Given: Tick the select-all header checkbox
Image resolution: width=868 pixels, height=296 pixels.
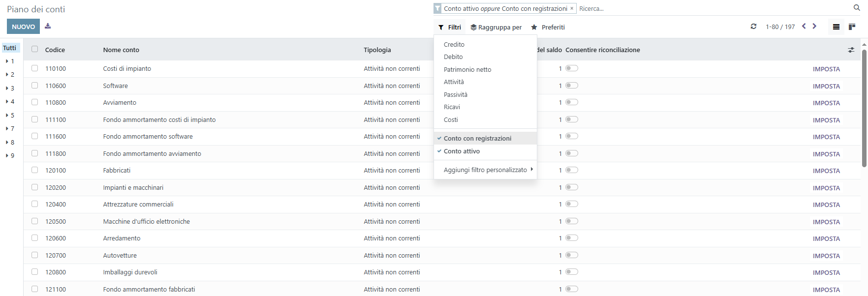Looking at the screenshot, I should [34, 49].
